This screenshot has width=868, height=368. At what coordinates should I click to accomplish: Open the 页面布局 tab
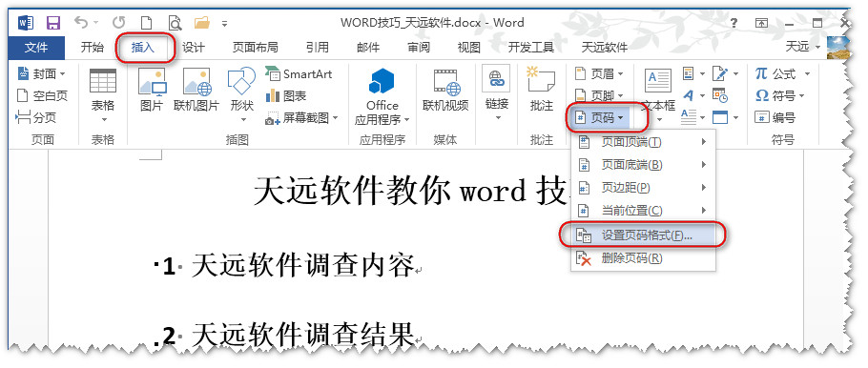tap(256, 48)
